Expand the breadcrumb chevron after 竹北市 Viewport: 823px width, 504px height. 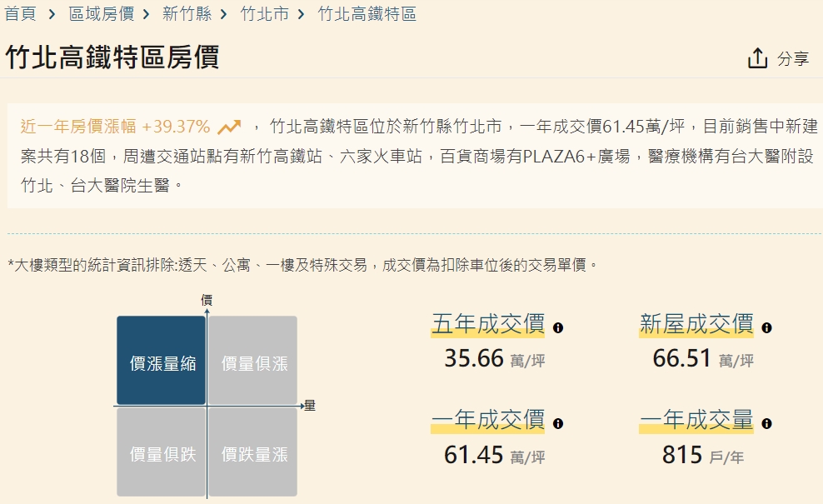click(x=299, y=14)
